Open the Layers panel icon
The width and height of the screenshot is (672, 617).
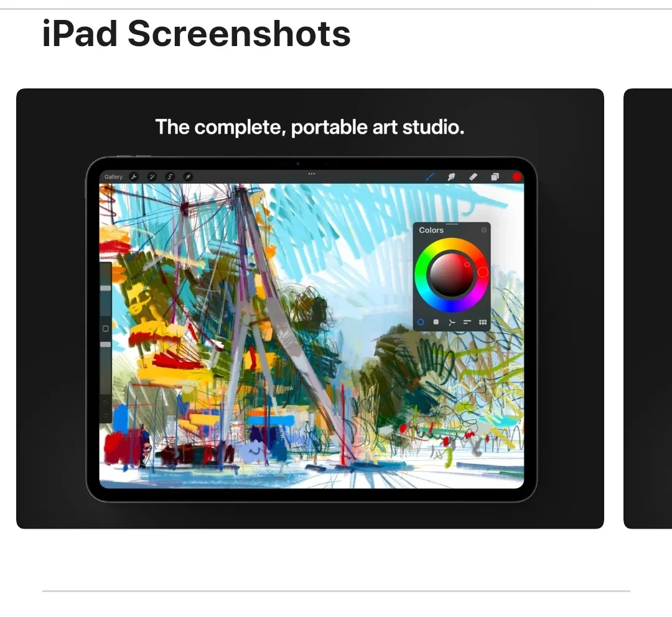(495, 177)
